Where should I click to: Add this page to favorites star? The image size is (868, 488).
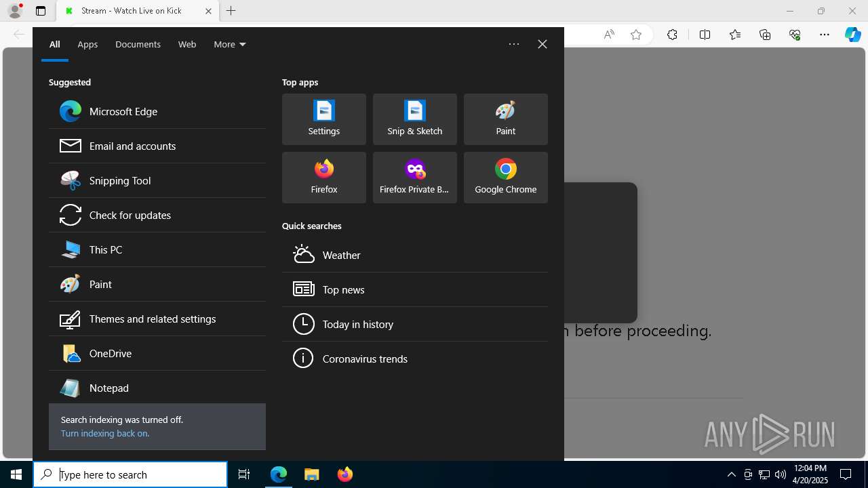tap(636, 35)
